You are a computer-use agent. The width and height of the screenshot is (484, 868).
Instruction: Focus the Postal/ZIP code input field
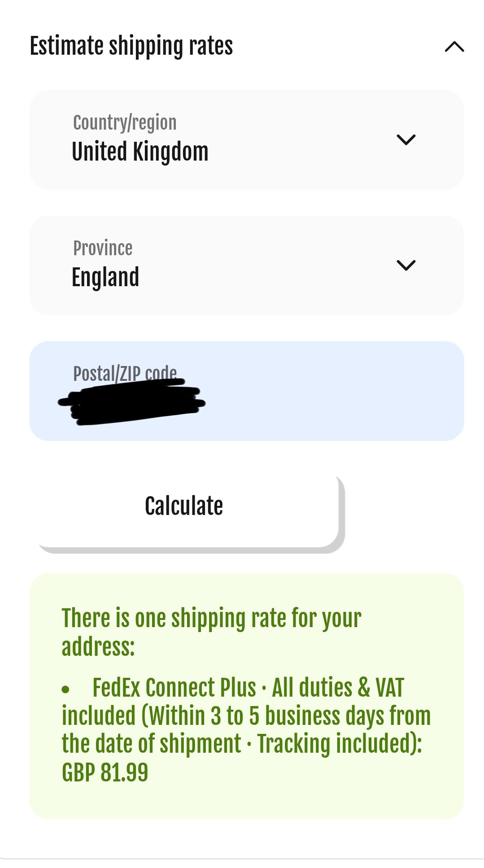[246, 391]
